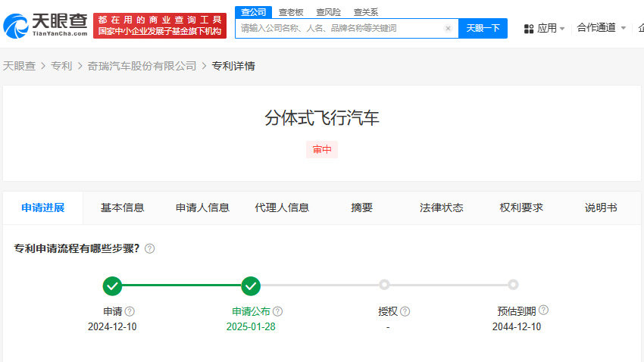Open the 权利要求 tab

click(x=521, y=208)
